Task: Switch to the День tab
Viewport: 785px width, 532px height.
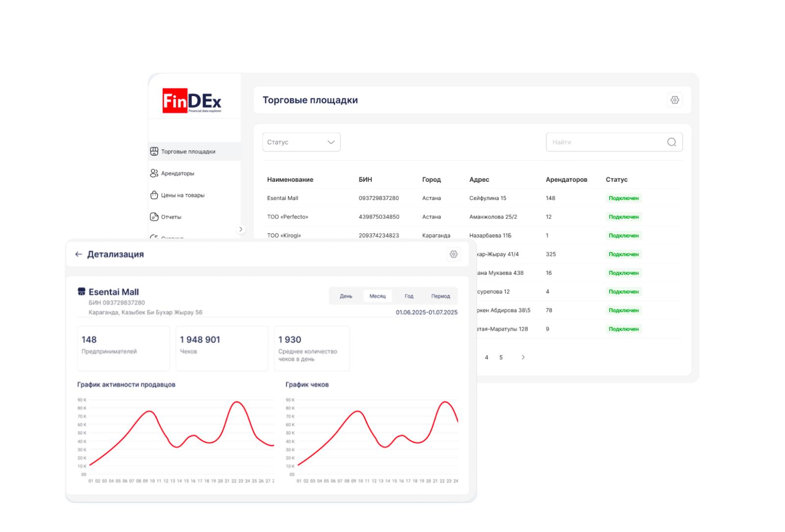Action: (346, 296)
